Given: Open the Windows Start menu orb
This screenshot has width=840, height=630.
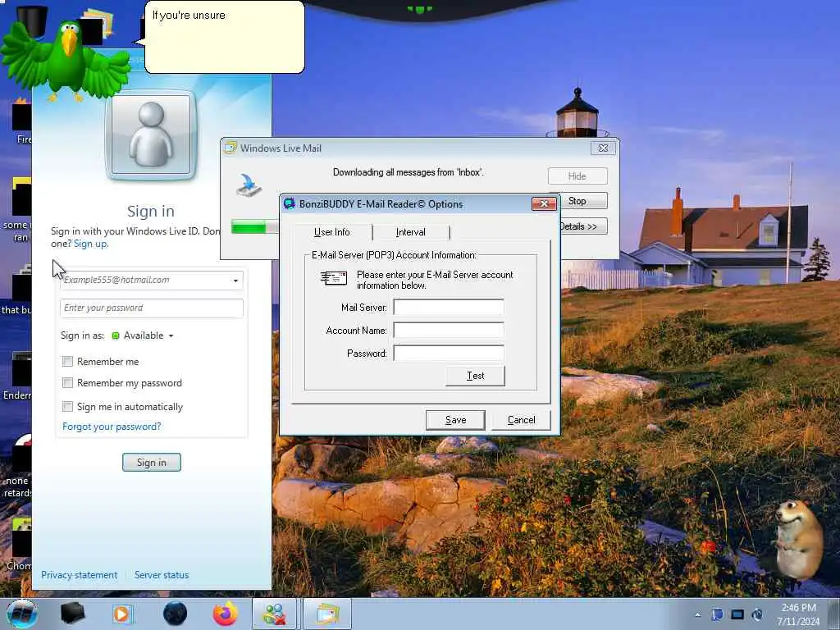Looking at the screenshot, I should point(22,614).
